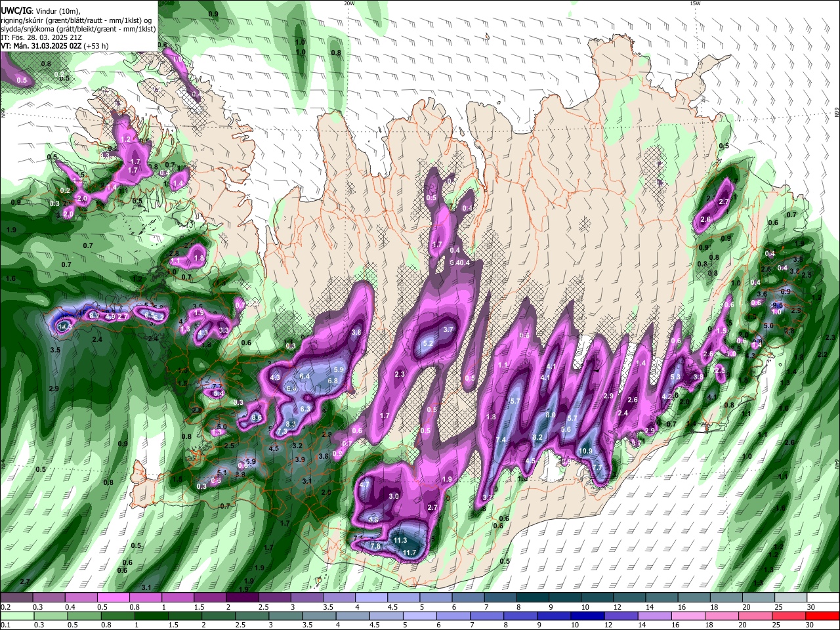Click the '20W' longitude label

pyautogui.click(x=349, y=3)
